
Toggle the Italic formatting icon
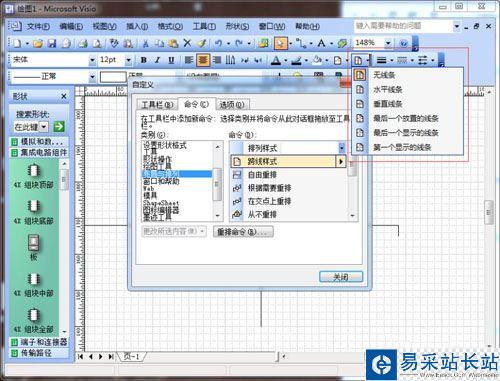coord(157,60)
